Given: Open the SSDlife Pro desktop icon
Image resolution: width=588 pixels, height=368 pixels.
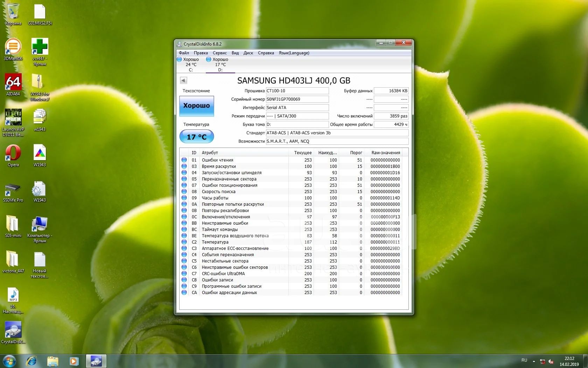Looking at the screenshot, I should point(13,191).
